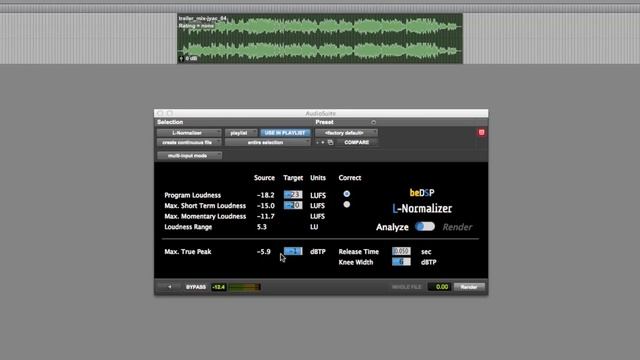
Task: Open the entire selection processing dropdown
Action: tap(267, 142)
